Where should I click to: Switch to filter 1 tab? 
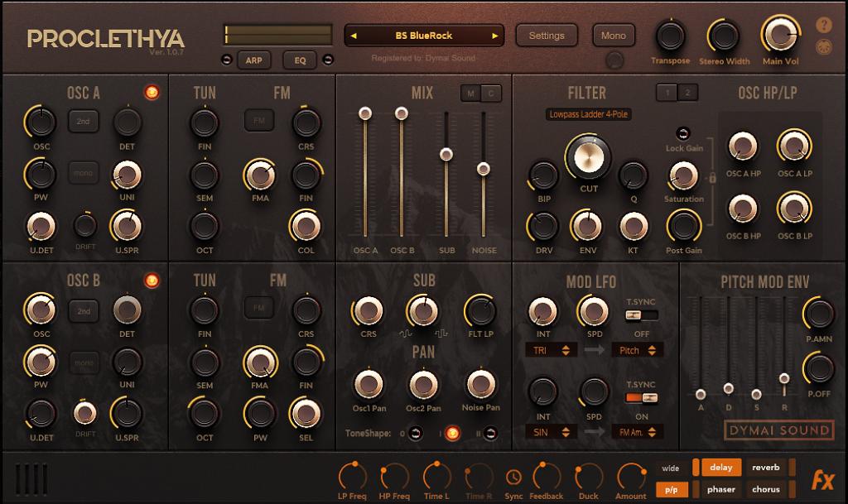pyautogui.click(x=667, y=93)
